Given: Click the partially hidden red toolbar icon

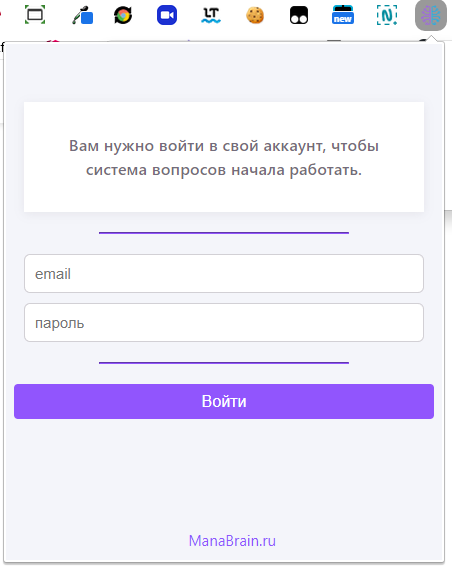Looking at the screenshot, I should pos(1,15).
